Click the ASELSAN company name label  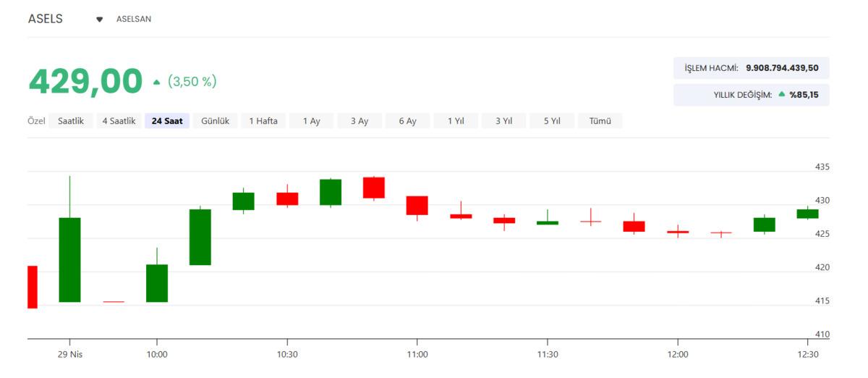(134, 19)
